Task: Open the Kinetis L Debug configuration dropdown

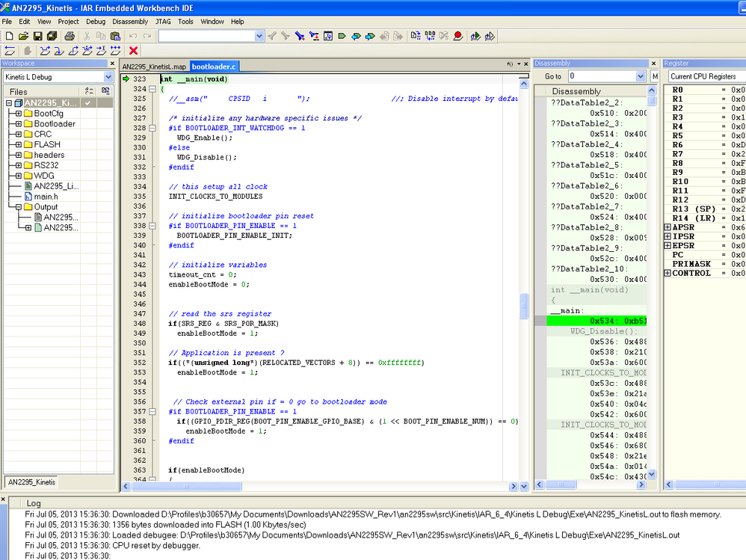Action: [108, 77]
